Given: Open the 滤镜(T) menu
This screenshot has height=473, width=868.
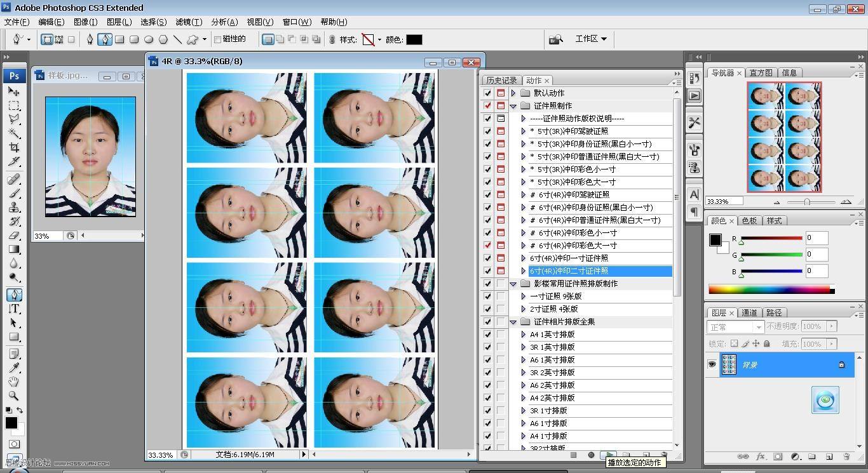Looking at the screenshot, I should 188,22.
